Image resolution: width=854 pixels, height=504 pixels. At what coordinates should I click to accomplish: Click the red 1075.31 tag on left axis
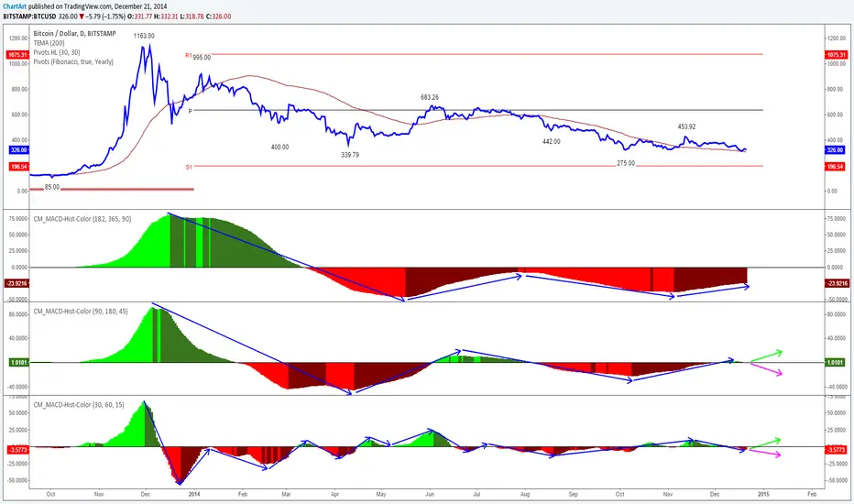tap(16, 55)
